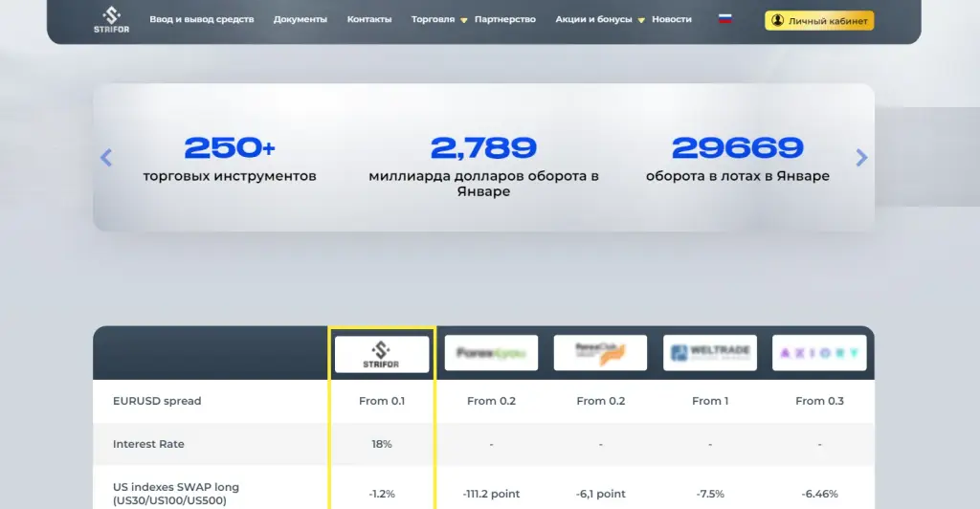The height and width of the screenshot is (509, 980).
Task: Go to Контакты page
Action: tap(369, 19)
